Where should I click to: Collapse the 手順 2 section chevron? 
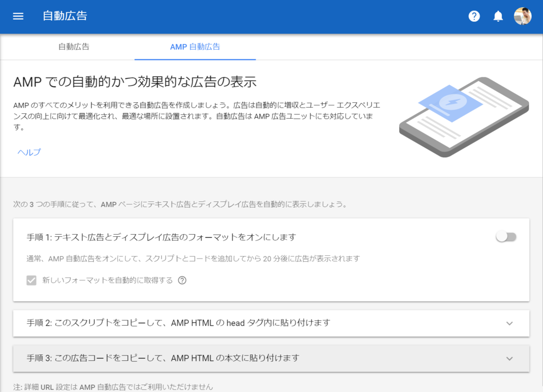(510, 323)
